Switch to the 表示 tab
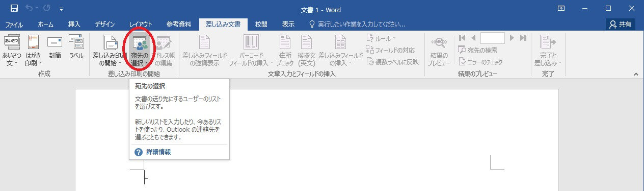 click(288, 24)
